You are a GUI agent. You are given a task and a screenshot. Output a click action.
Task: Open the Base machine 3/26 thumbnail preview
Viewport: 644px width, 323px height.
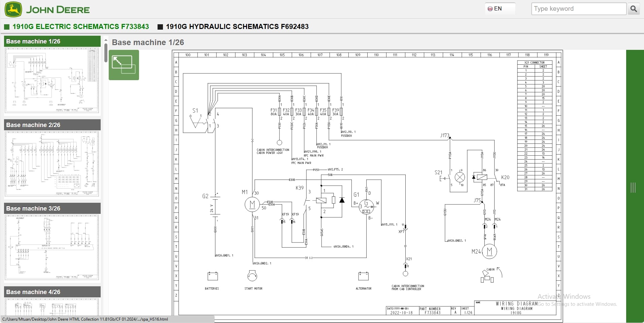[52, 247]
